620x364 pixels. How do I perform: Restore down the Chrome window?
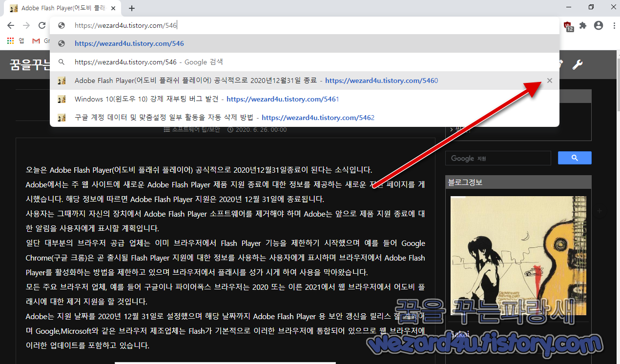point(591,7)
